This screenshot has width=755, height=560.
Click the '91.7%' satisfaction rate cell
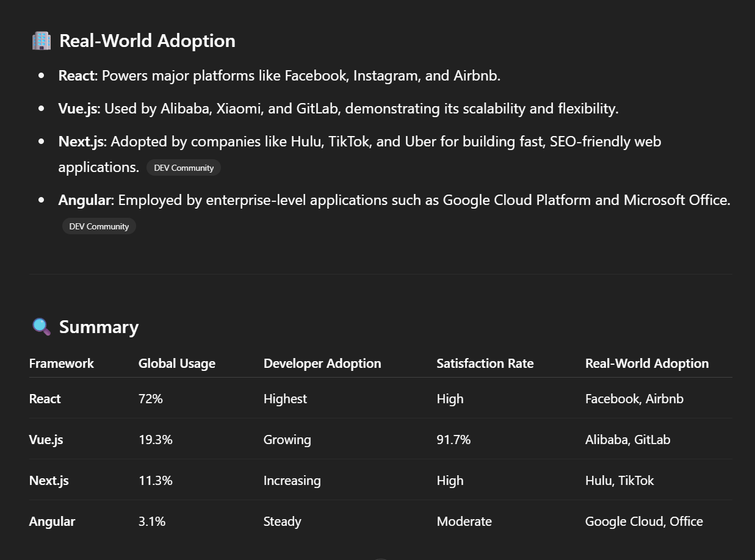[x=453, y=440]
